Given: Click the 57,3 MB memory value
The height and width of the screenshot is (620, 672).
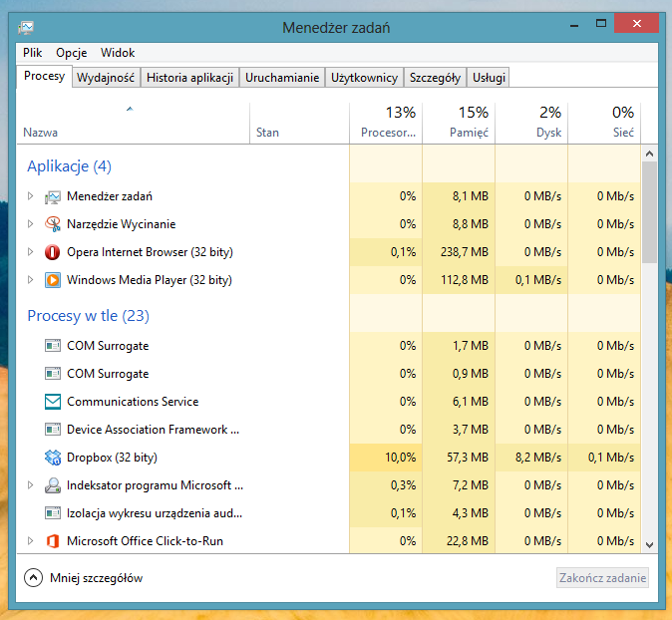Looking at the screenshot, I should click(x=468, y=458).
